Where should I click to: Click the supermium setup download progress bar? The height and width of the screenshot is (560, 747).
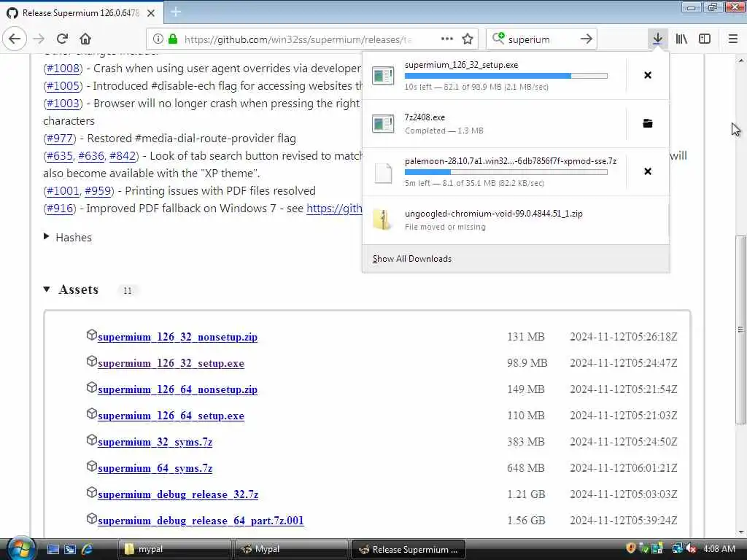pos(506,76)
